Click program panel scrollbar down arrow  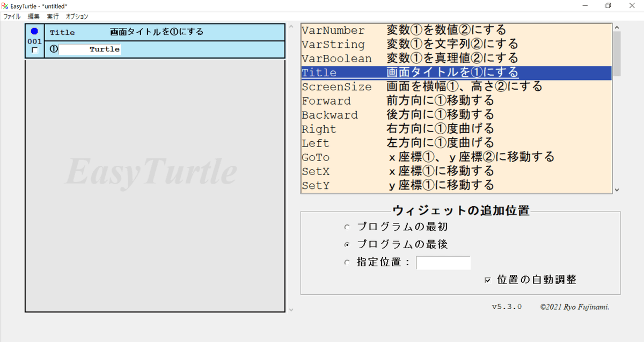291,309
